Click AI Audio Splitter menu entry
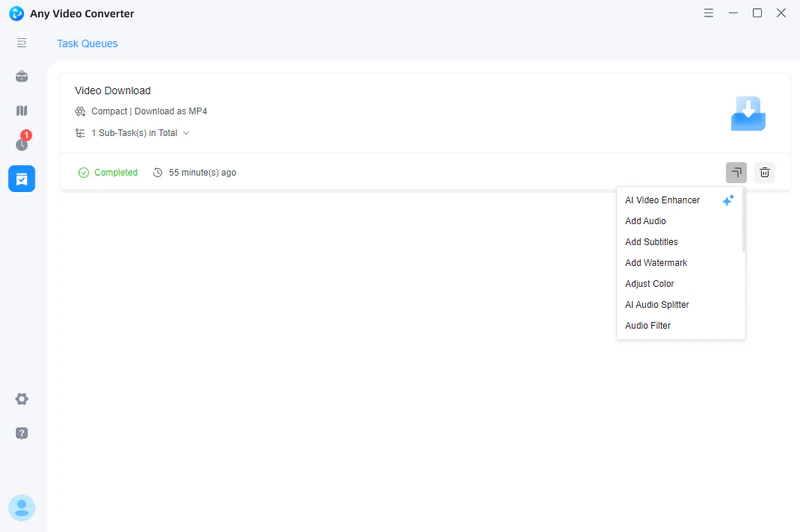 tap(657, 305)
